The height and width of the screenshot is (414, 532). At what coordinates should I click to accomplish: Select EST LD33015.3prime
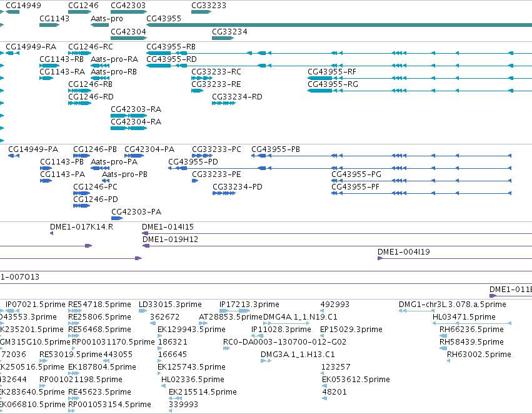(170, 305)
